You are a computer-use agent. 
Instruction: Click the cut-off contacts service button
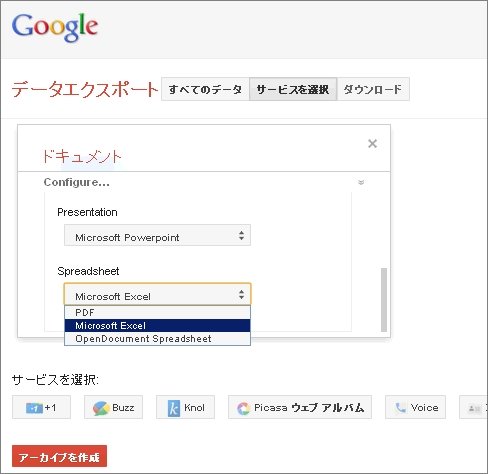click(473, 407)
